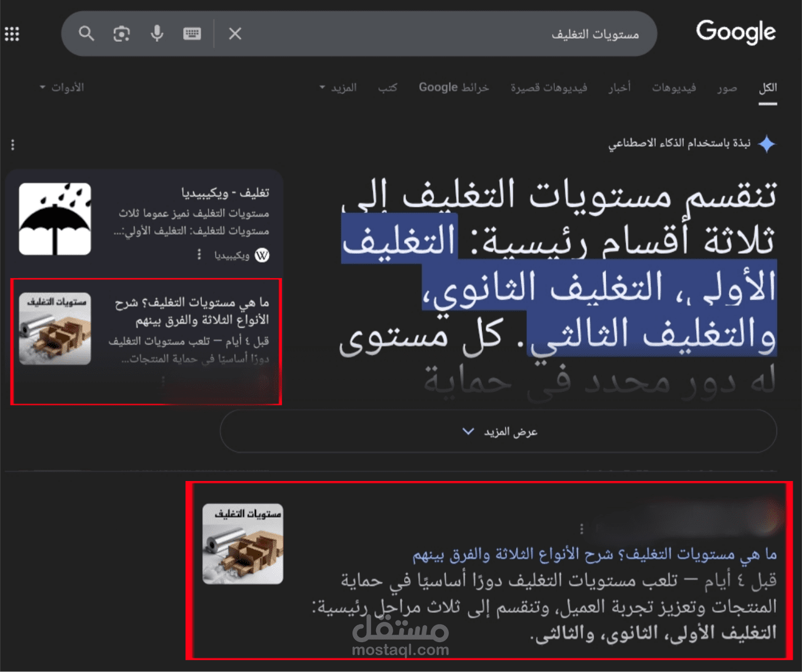Switch to the فيديوهات tab

tap(674, 88)
